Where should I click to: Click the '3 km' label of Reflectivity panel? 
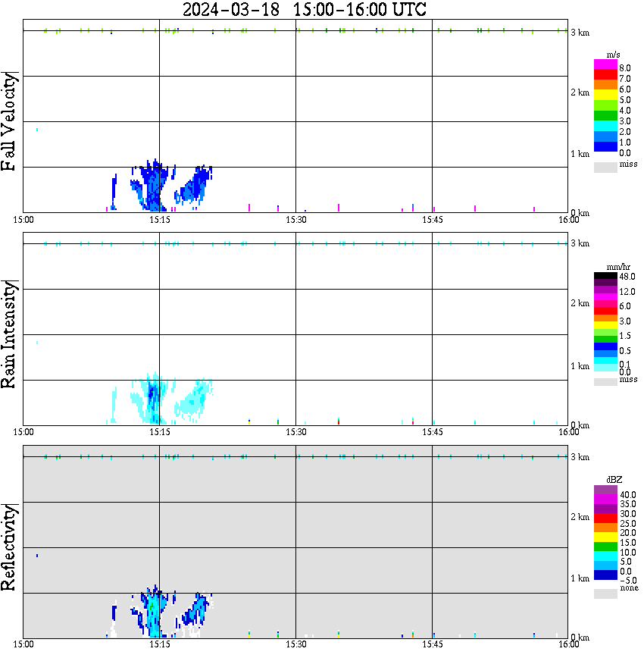coord(580,457)
